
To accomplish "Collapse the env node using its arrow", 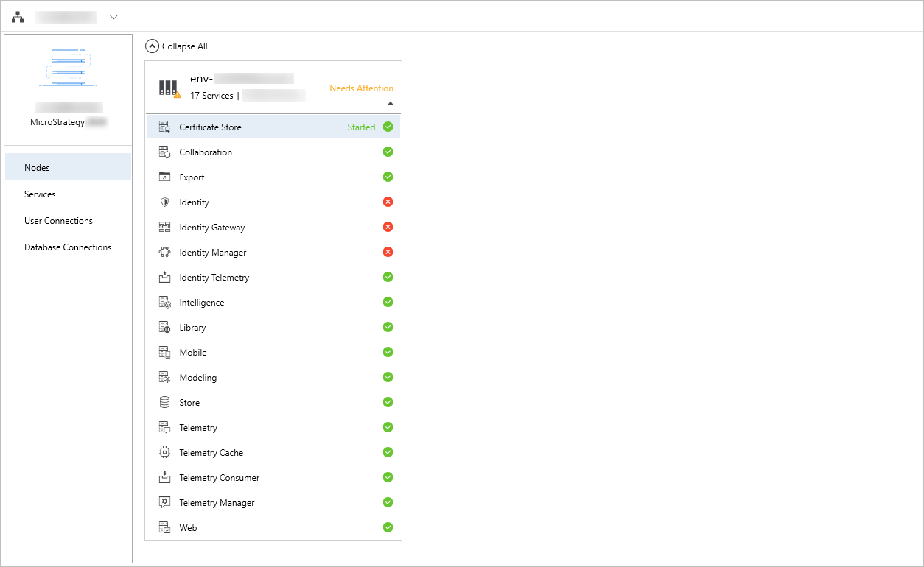I will click(x=390, y=104).
